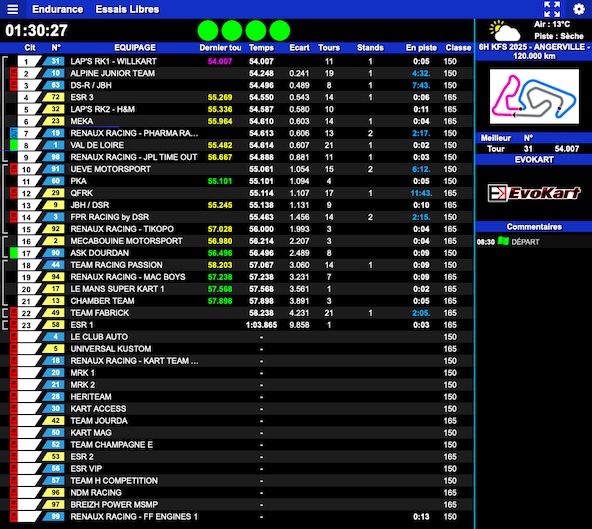The width and height of the screenshot is (592, 529).
Task: Click kart number badge 44
Action: [54, 265]
